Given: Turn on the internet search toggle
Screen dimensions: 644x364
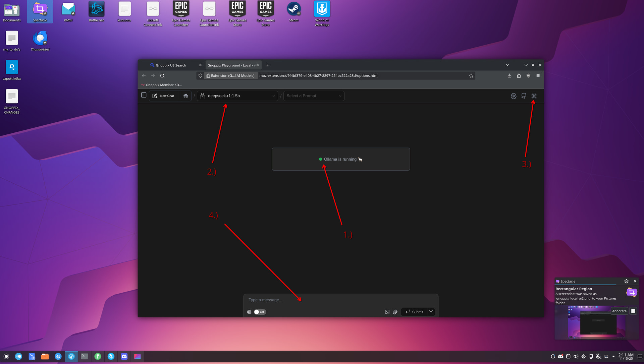Looking at the screenshot, I should coord(260,312).
